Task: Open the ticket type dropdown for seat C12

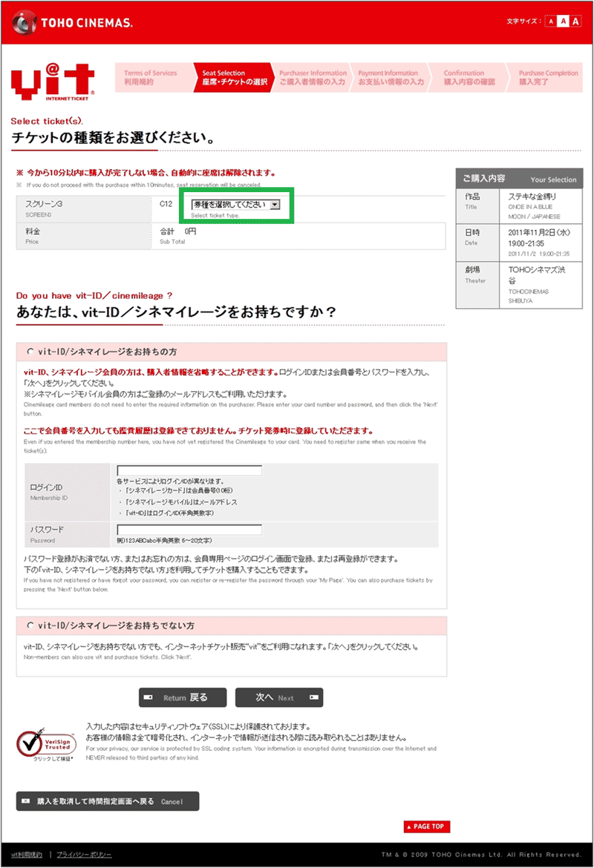Action: (235, 205)
